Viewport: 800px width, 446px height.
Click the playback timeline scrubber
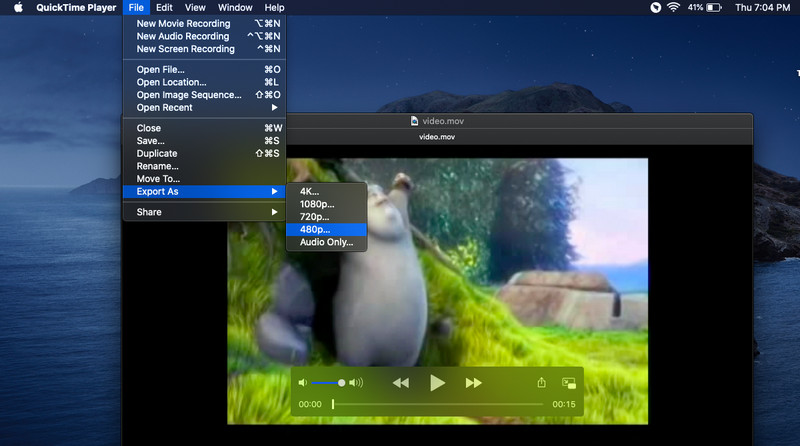pos(333,404)
